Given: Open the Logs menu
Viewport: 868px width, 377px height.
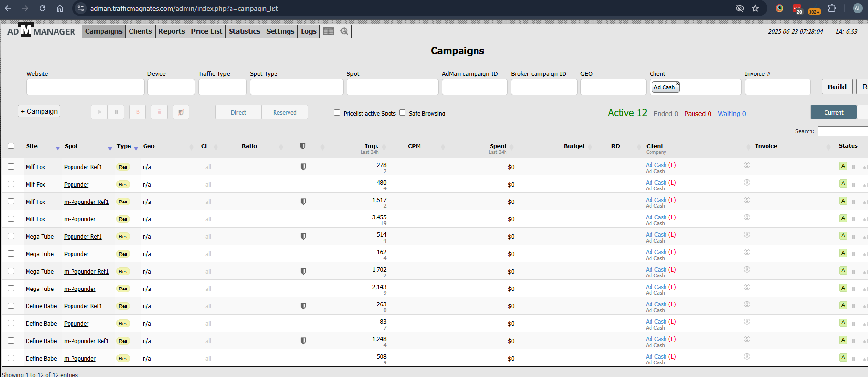Looking at the screenshot, I should pos(309,31).
